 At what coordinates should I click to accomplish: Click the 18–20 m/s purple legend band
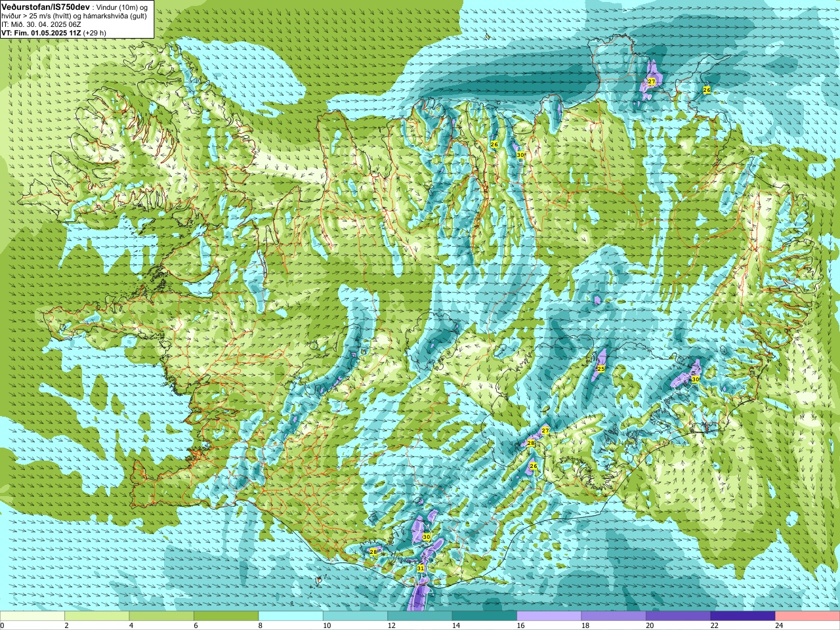tap(614, 616)
